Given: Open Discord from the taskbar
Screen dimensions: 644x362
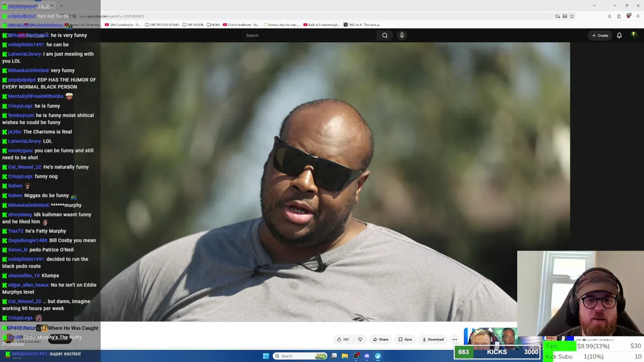Looking at the screenshot, I should pyautogui.click(x=367, y=356).
